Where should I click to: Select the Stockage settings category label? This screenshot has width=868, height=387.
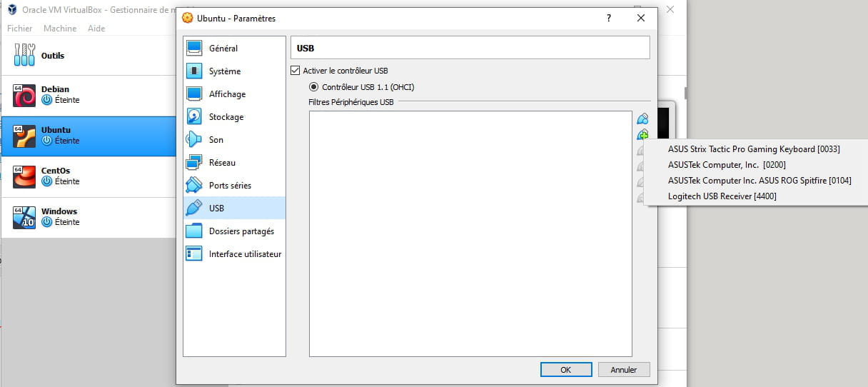[x=226, y=117]
